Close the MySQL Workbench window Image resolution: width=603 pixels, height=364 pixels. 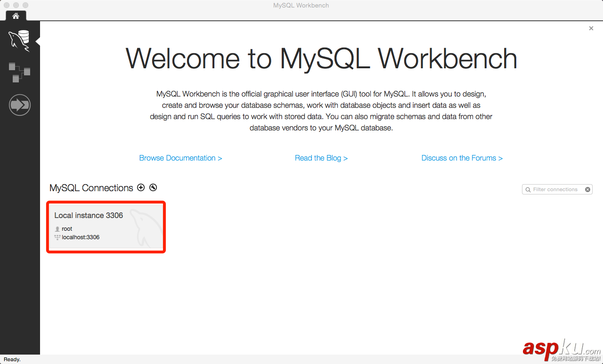click(7, 5)
